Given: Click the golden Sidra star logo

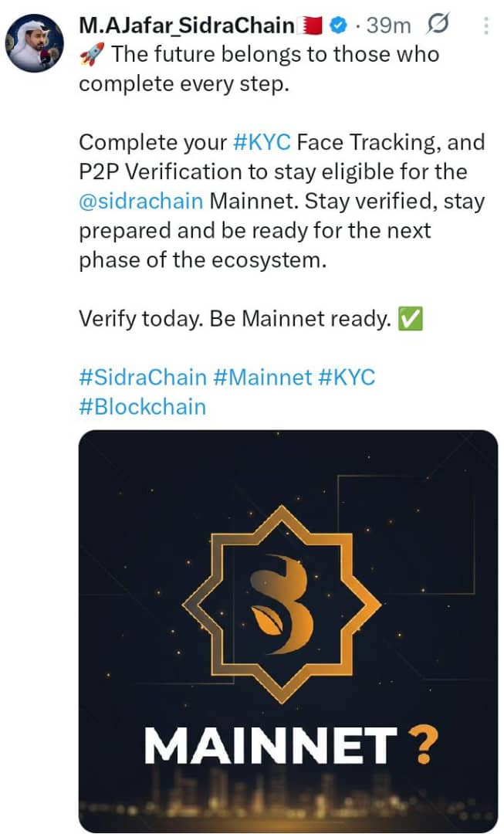Looking at the screenshot, I should [281, 604].
